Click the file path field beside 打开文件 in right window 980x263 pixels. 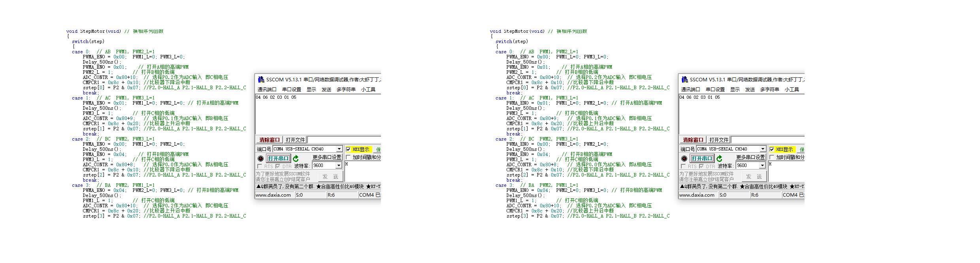[x=767, y=140]
